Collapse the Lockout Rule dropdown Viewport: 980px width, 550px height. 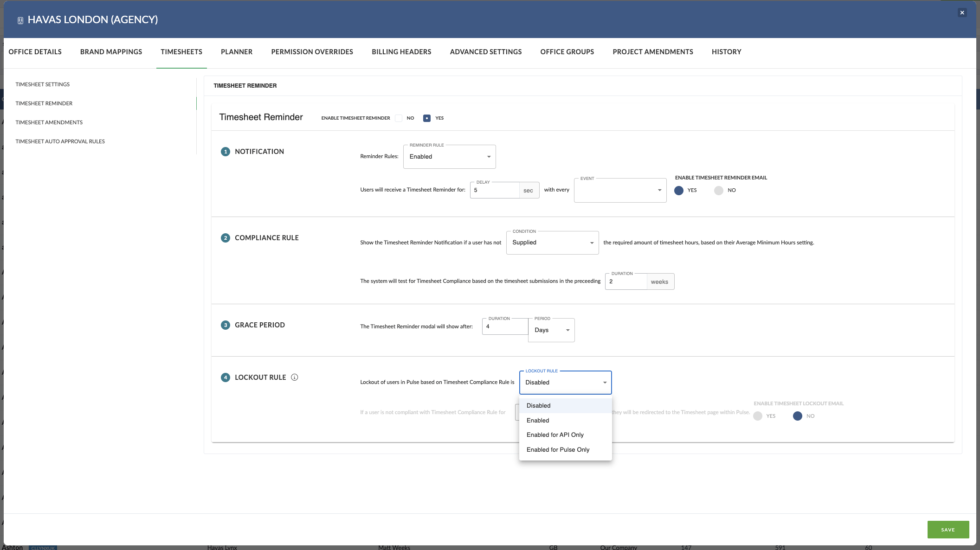565,383
